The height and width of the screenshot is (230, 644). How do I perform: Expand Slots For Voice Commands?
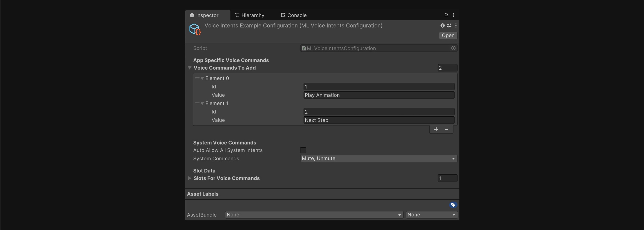(190, 178)
